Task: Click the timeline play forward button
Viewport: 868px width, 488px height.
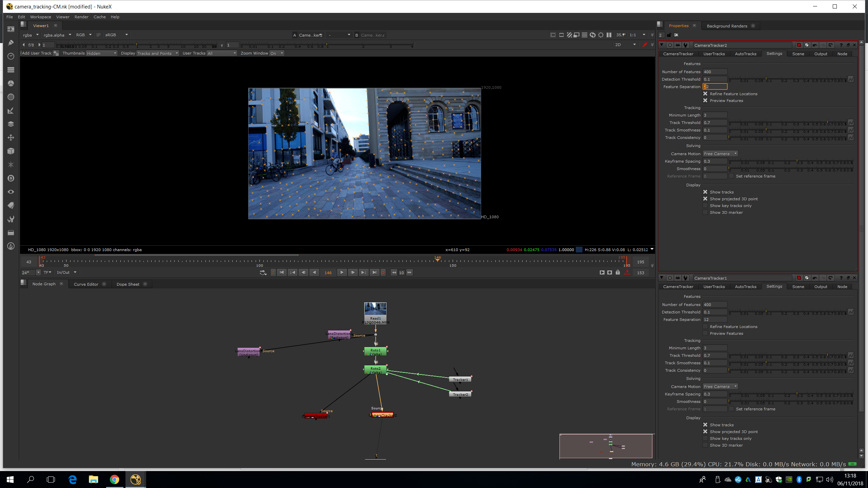Action: pos(341,272)
